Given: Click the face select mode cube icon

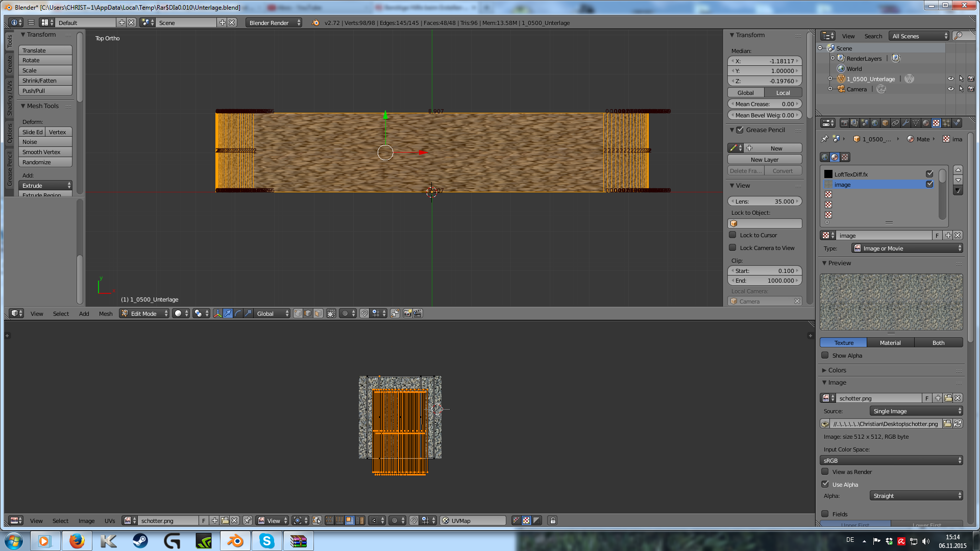Looking at the screenshot, I should coord(318,313).
